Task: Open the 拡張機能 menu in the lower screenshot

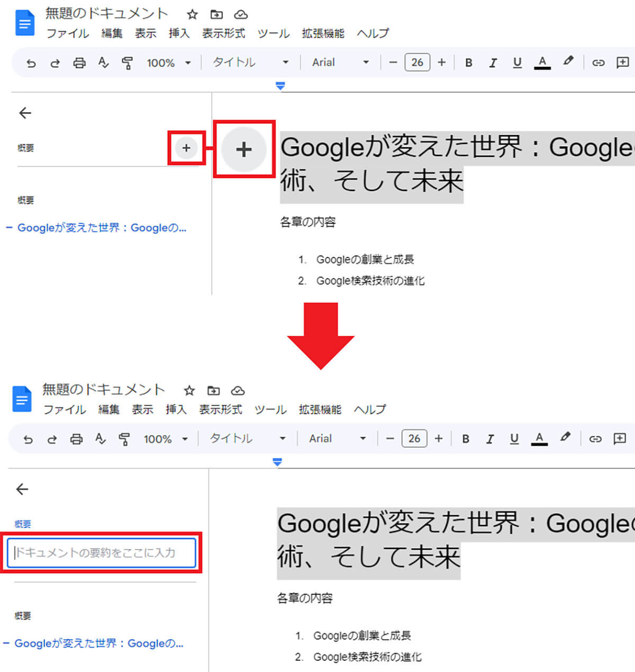Action: (x=320, y=409)
